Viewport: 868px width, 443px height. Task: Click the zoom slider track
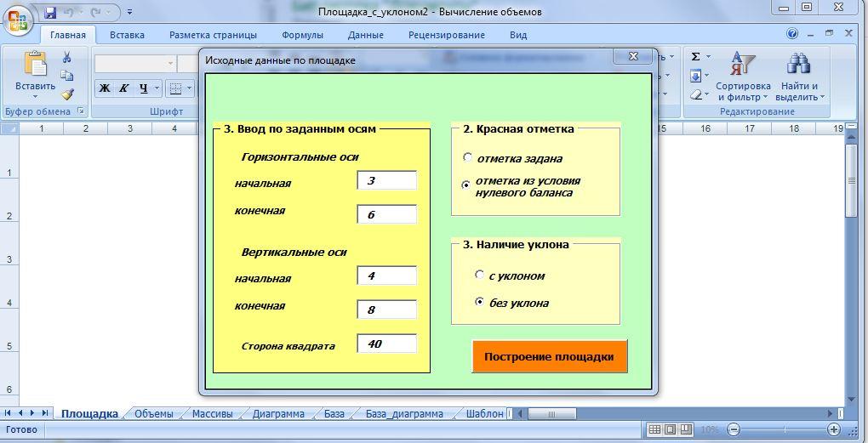[x=783, y=429]
